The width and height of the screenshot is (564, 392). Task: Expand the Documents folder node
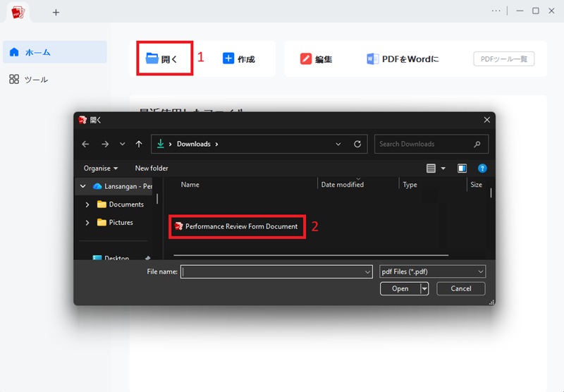coord(87,204)
